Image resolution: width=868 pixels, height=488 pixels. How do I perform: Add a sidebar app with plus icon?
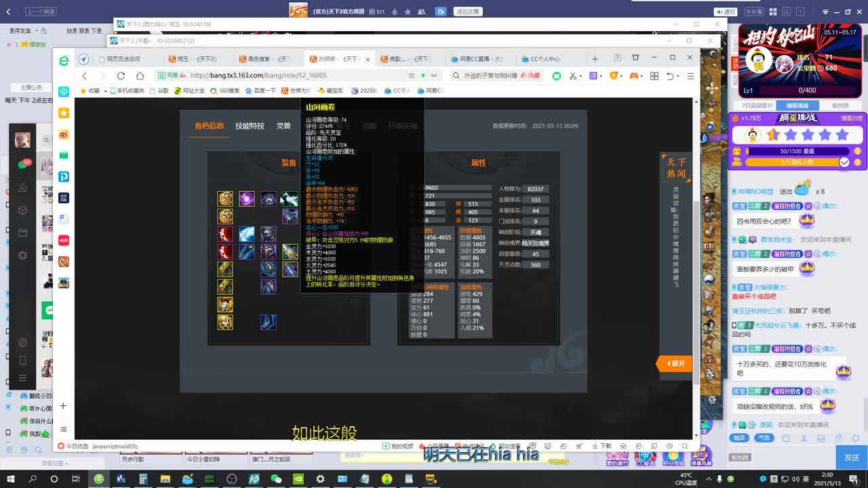pyautogui.click(x=64, y=406)
